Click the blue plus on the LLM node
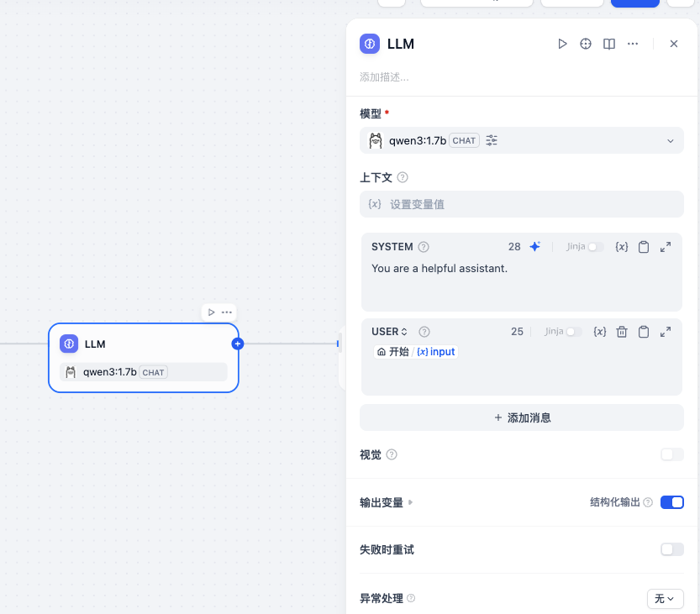Viewport: 700px width, 614px height. (x=237, y=343)
